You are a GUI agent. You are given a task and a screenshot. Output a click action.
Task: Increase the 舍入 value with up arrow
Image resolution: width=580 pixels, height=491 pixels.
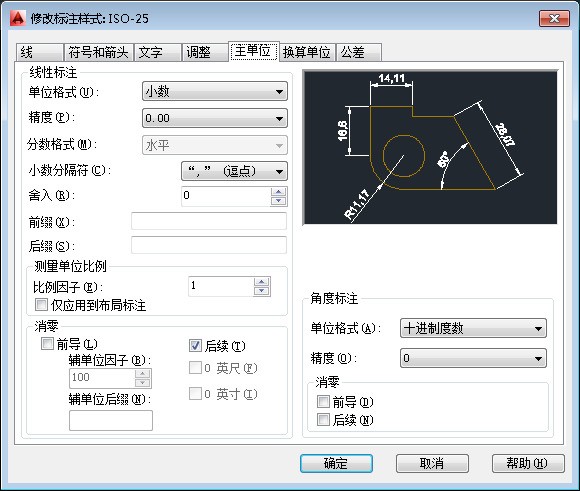[279, 192]
